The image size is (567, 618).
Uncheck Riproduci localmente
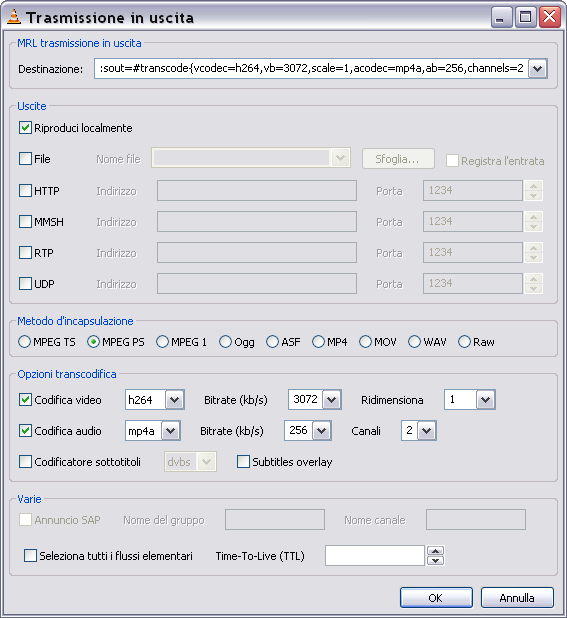click(x=25, y=128)
